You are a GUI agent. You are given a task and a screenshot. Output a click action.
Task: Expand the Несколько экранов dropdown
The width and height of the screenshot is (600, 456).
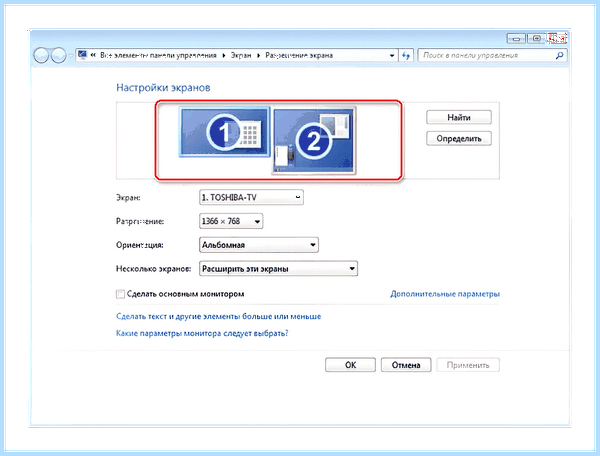pos(278,269)
